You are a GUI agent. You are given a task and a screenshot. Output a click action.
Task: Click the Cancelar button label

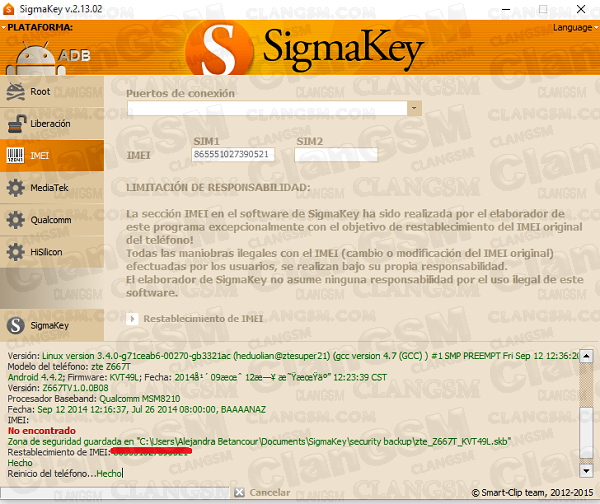270,493
